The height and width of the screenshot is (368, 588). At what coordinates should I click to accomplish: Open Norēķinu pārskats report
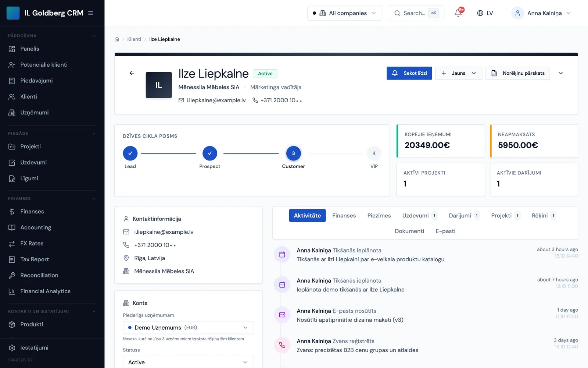518,73
